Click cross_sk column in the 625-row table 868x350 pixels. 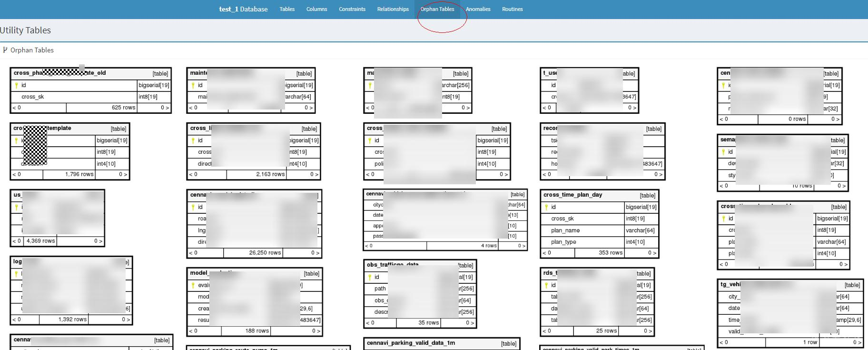33,97
